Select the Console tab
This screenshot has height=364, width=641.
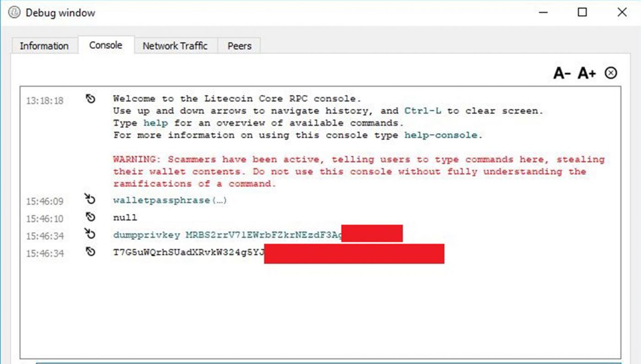[106, 45]
